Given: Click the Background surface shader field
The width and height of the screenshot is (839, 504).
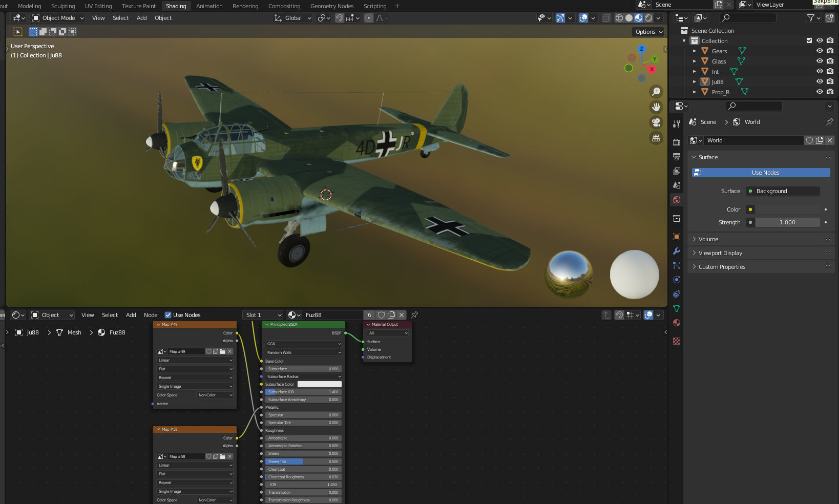Looking at the screenshot, I should pyautogui.click(x=783, y=191).
